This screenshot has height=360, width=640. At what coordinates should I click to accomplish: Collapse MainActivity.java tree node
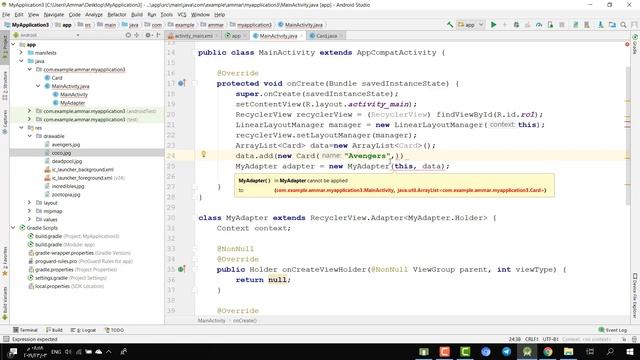pos(38,86)
